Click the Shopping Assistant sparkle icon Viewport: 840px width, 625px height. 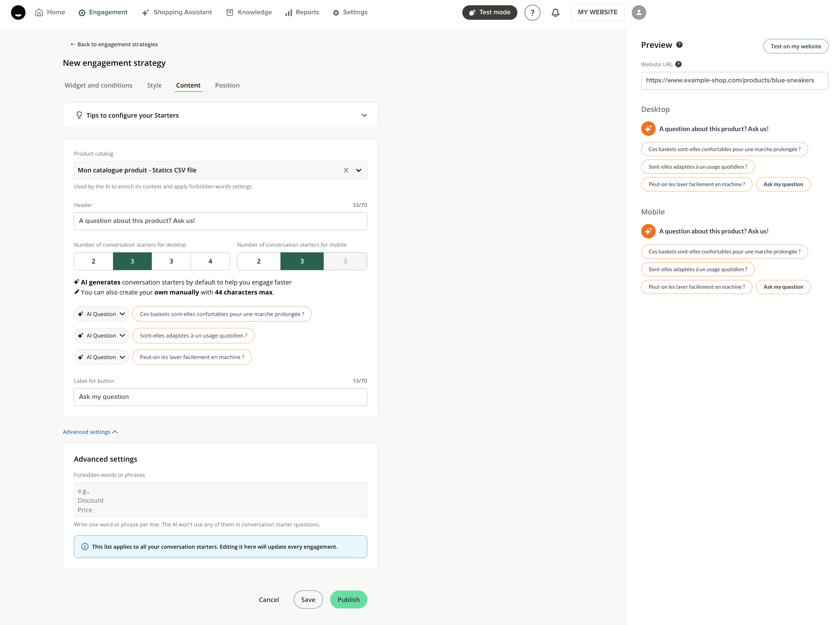(145, 13)
